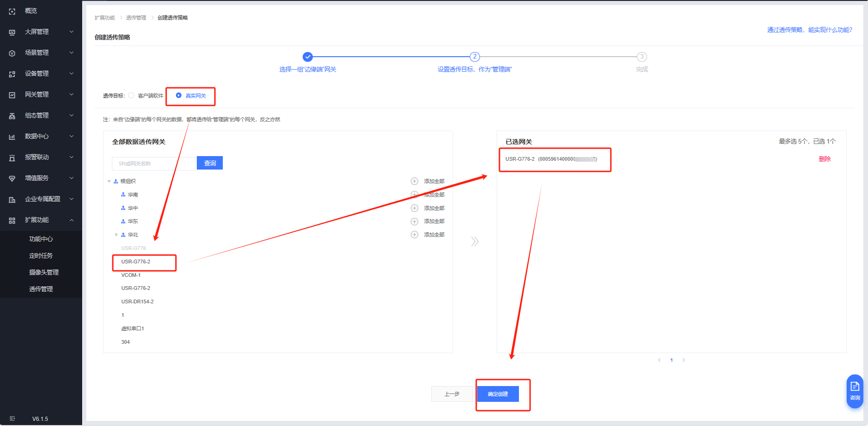868x426 pixels.
Task: Select the 真实网关 radio option
Action: (x=179, y=96)
